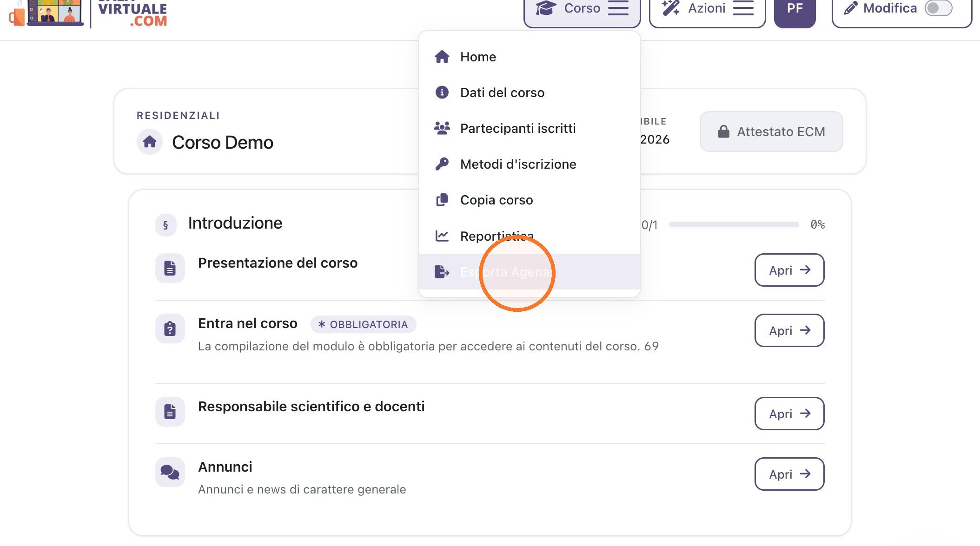Click the clipboard question icon for Entra nel corso
Viewport: 980px width, 546px height.
[170, 329]
